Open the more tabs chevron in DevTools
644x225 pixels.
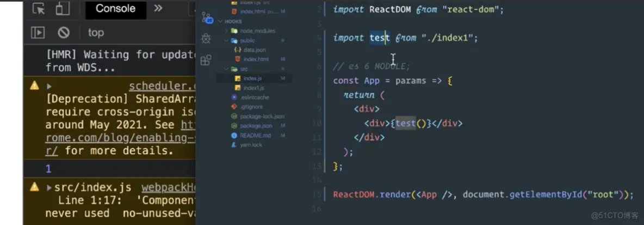pos(158,8)
